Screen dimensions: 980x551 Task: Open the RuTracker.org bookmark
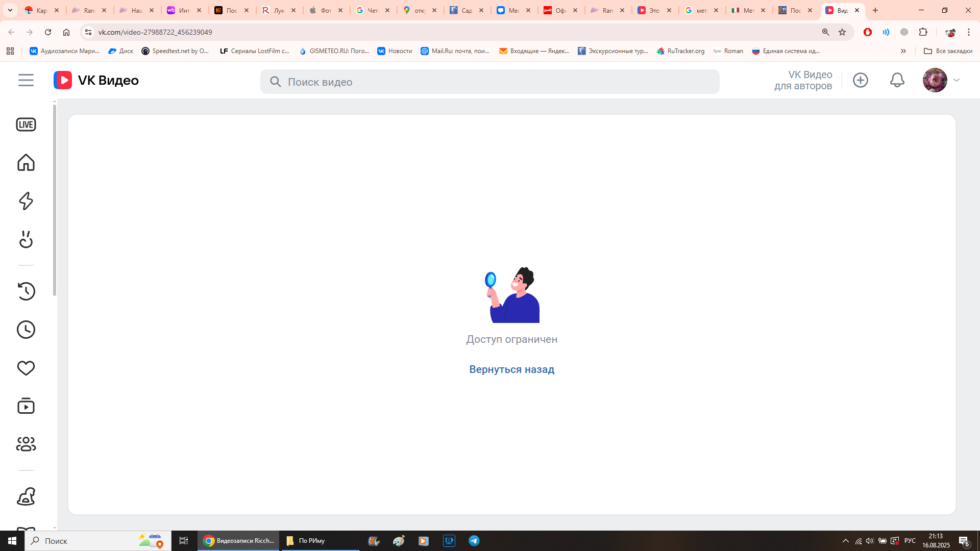pos(680,51)
